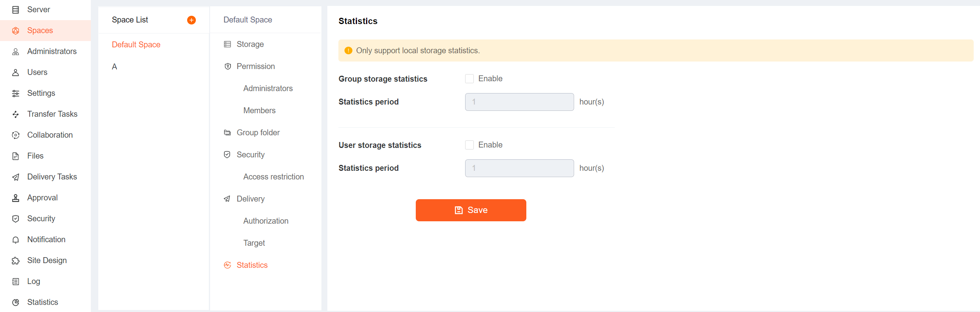The width and height of the screenshot is (980, 312).
Task: Save the statistics settings
Action: [x=471, y=210]
